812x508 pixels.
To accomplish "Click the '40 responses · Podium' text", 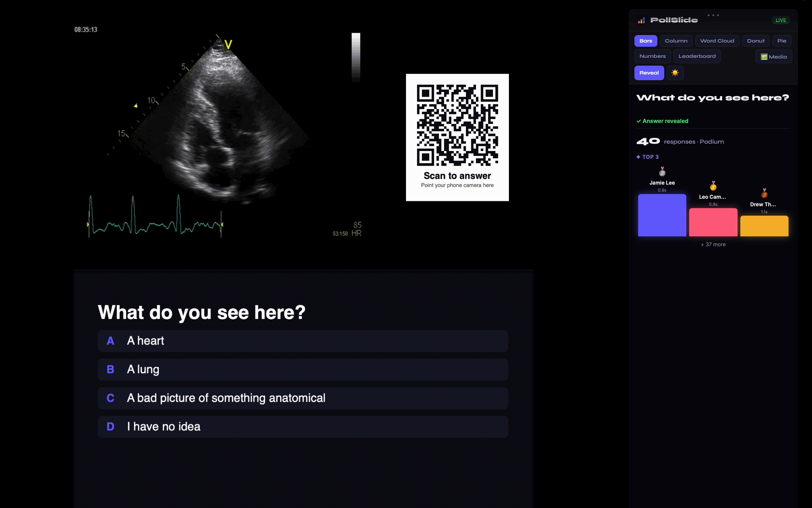I will (x=680, y=141).
